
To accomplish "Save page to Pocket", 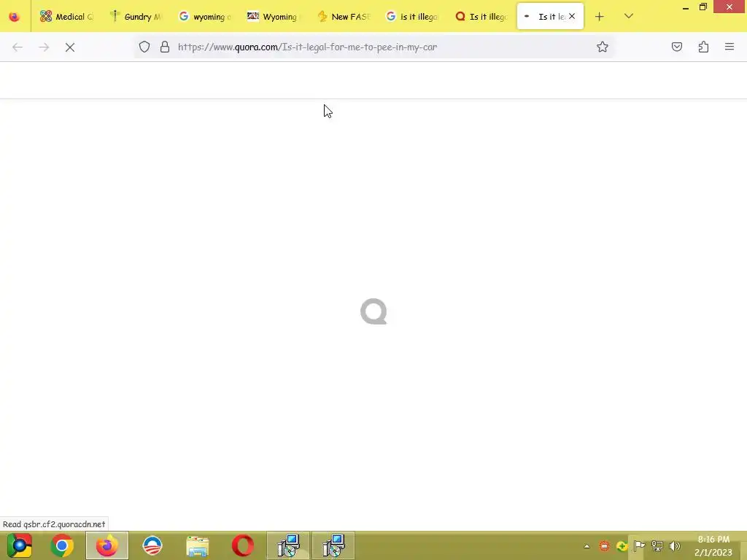I will (x=676, y=47).
